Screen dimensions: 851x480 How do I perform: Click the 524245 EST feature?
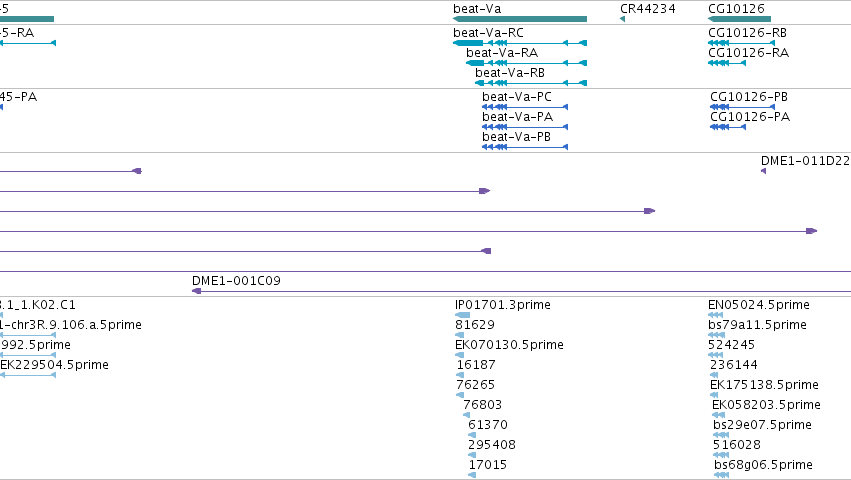coord(716,355)
